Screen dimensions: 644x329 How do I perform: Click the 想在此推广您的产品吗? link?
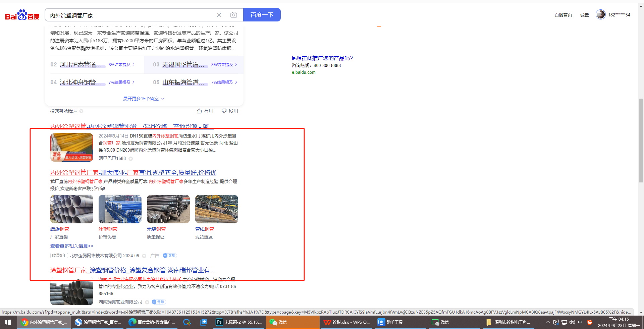coord(322,58)
